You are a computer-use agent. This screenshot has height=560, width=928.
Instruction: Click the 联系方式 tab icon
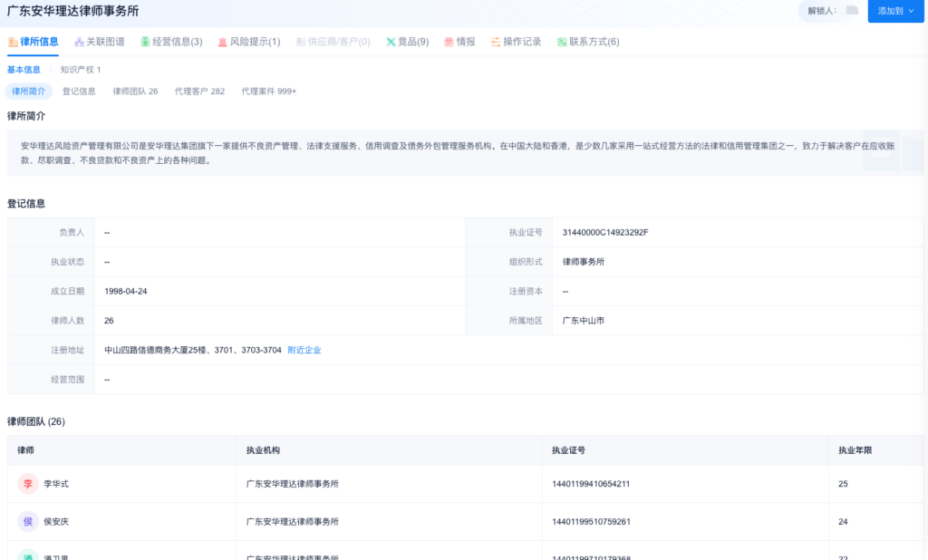562,42
